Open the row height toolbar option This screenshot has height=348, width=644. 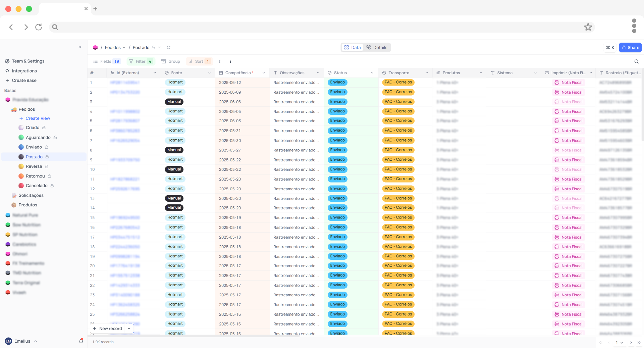(x=220, y=61)
